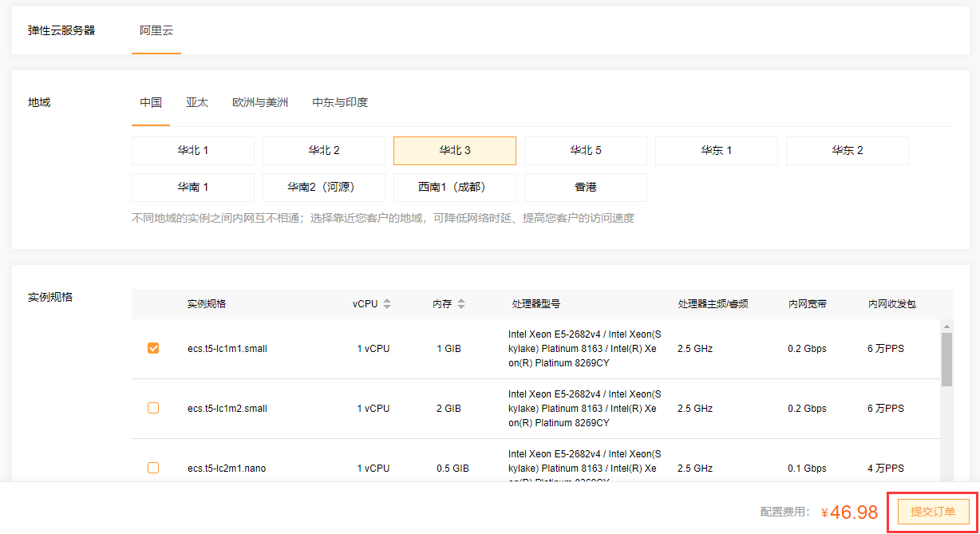The image size is (980, 534).
Task: Select the 香港 region option
Action: [x=586, y=188]
